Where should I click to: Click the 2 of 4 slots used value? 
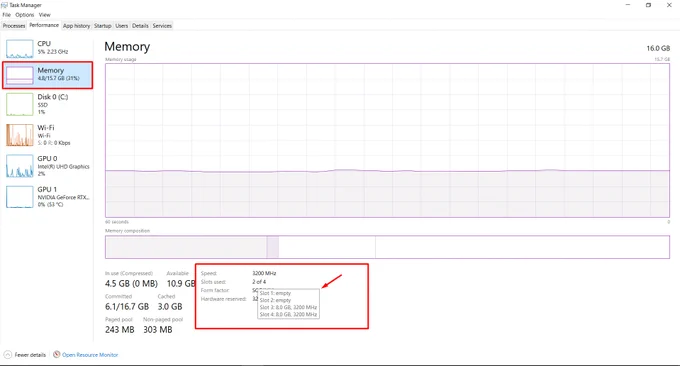(x=259, y=282)
